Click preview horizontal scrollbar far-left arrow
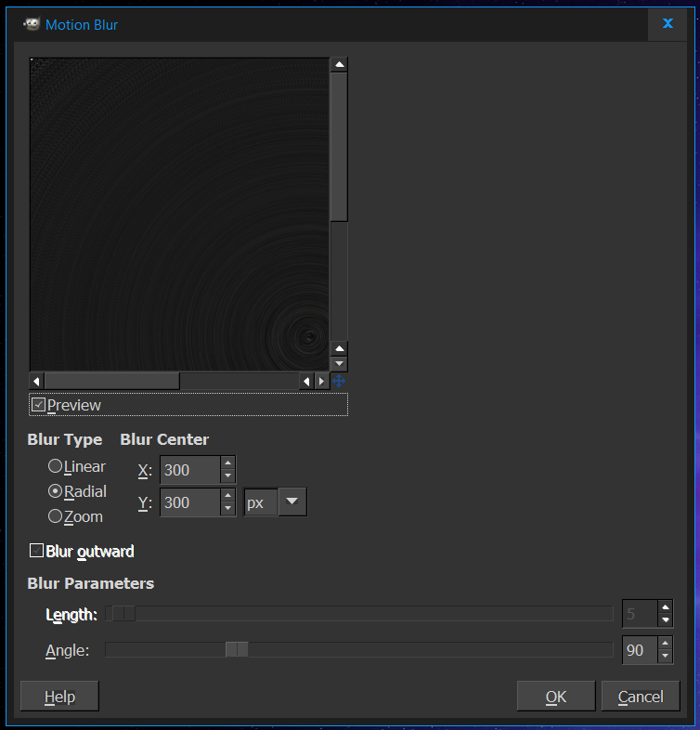The height and width of the screenshot is (730, 700). coord(36,382)
